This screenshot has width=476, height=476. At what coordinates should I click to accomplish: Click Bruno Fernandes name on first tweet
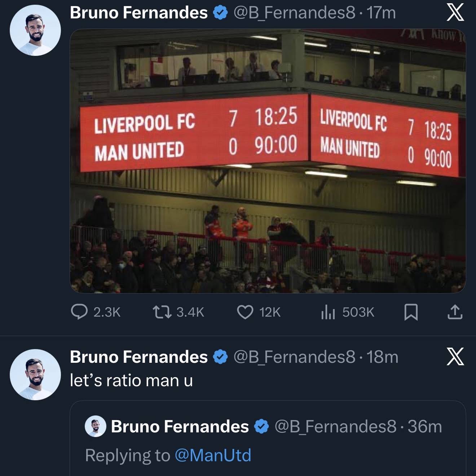coord(139,13)
